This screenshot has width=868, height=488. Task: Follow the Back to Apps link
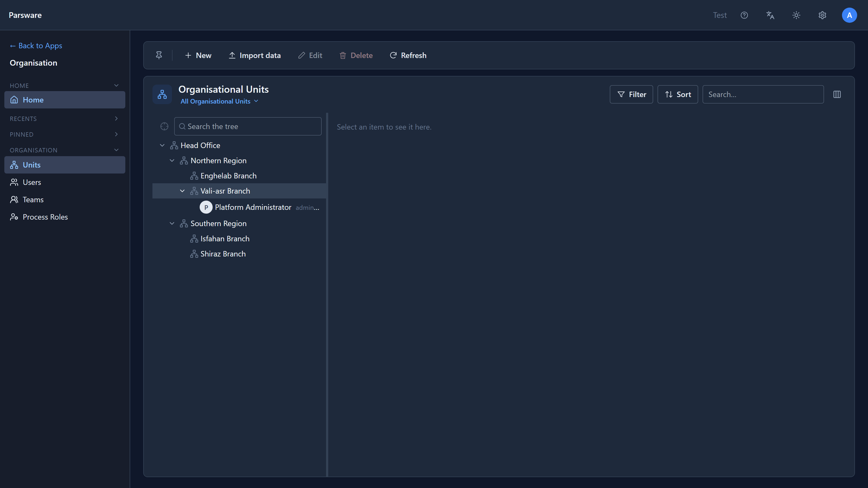point(36,46)
